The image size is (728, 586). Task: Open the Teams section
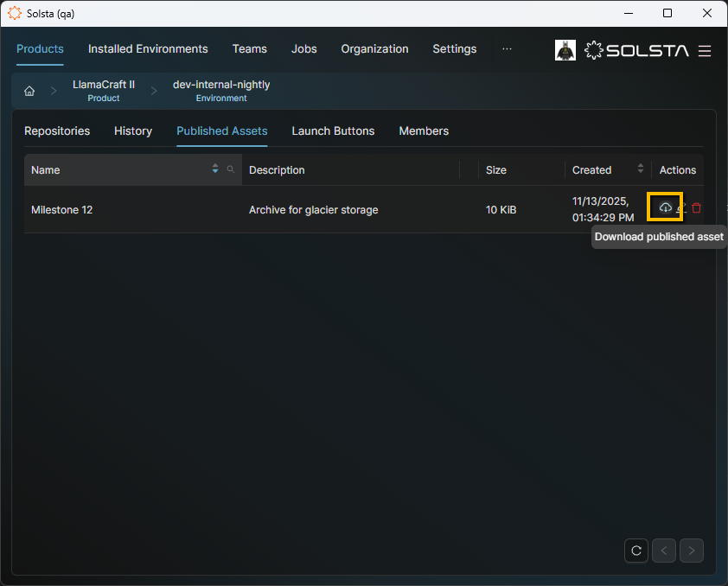[249, 48]
